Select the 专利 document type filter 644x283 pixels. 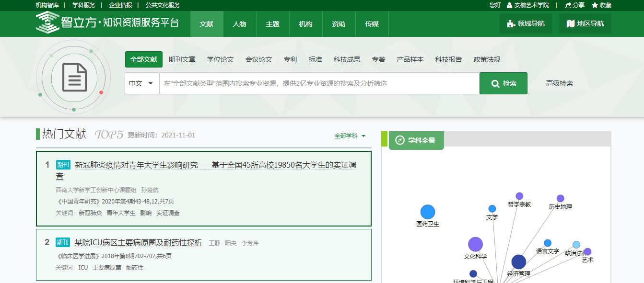(290, 59)
